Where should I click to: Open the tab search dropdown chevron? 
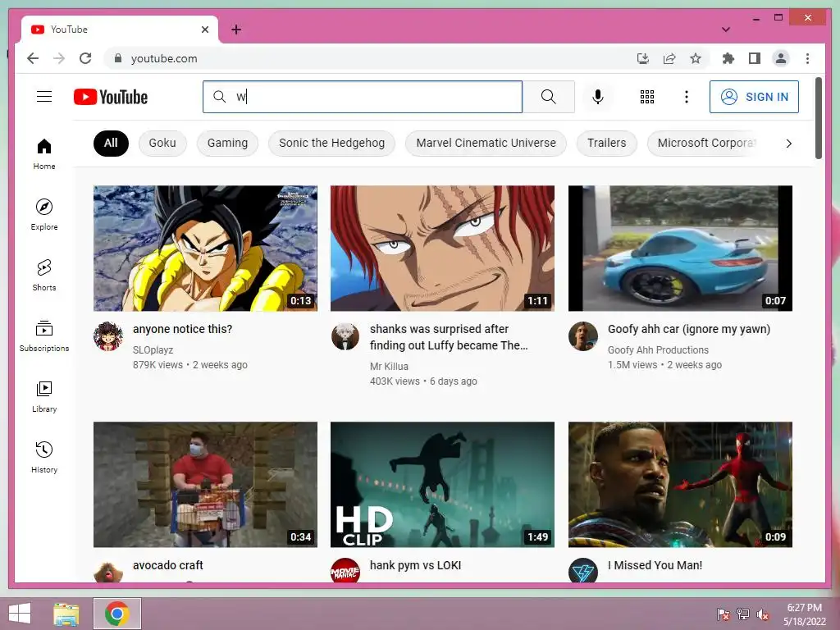point(726,30)
